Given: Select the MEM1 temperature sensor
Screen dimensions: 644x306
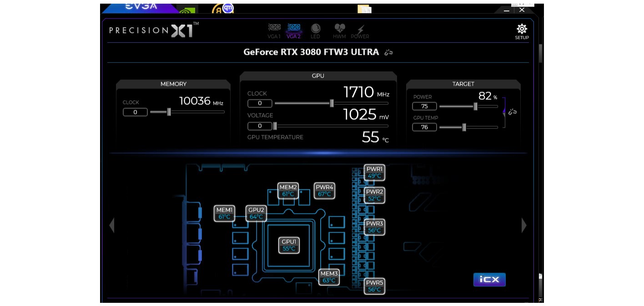Looking at the screenshot, I should pyautogui.click(x=224, y=213).
